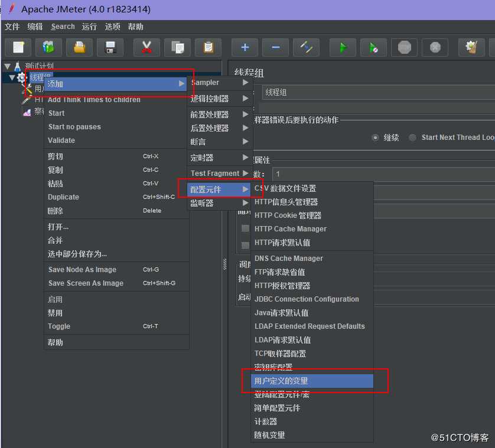This screenshot has width=495, height=448.
Task: Click the Paste clipboard icon
Action: (208, 48)
